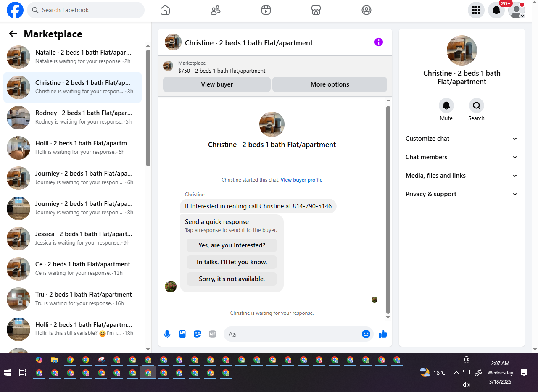Screen dimensions: 538x392
Task: Click the volume speaker icon in system tray
Action: click(x=466, y=385)
